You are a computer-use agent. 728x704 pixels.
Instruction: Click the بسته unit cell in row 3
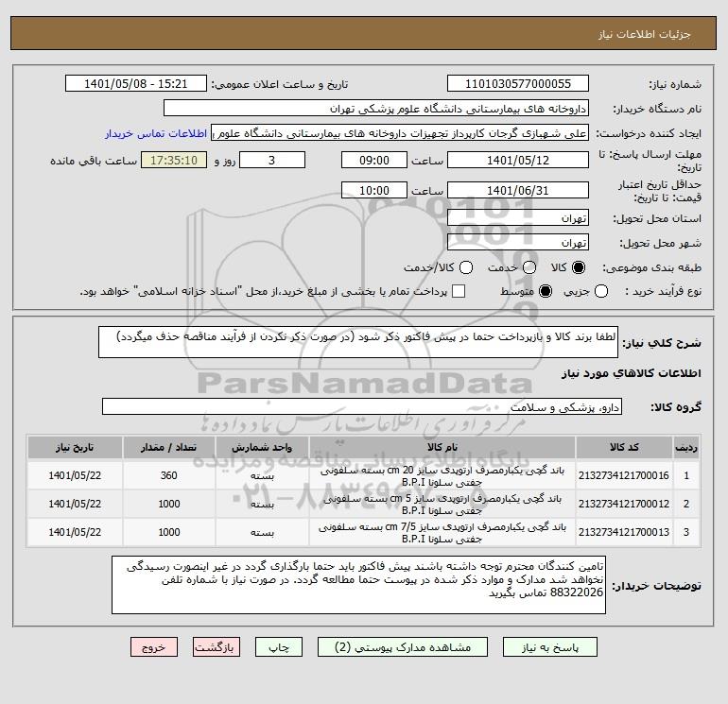click(x=262, y=533)
